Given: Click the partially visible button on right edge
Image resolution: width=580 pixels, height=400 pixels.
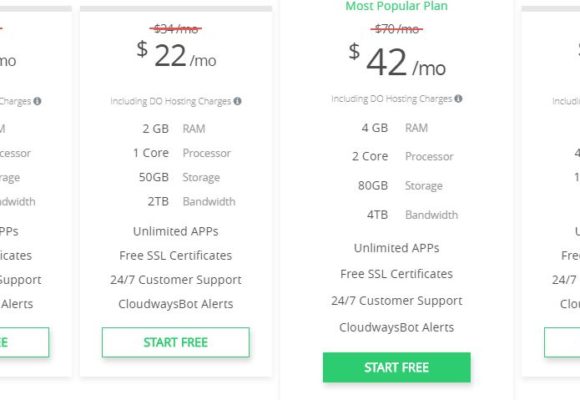Looking at the screenshot, I should click(562, 342).
